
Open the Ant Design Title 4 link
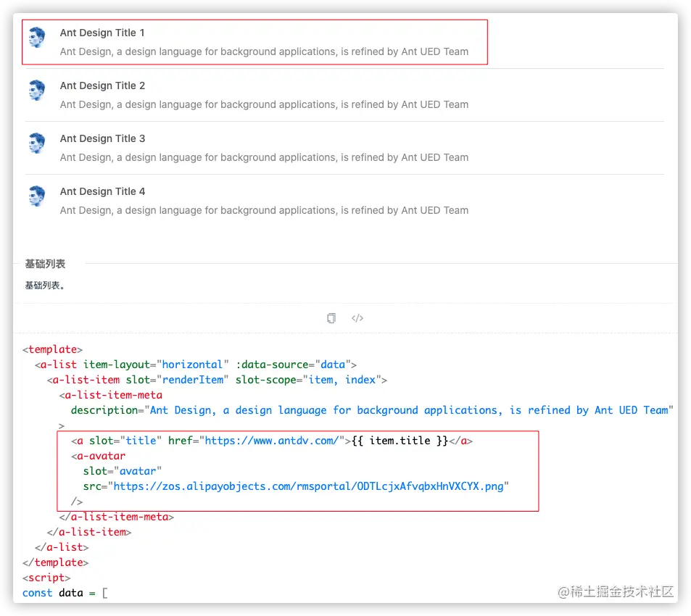coord(102,191)
